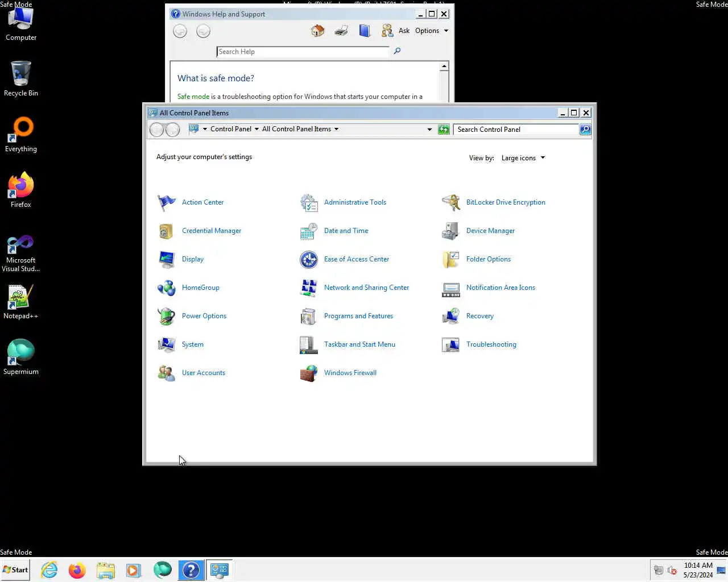
Task: Expand the All Control Panel Items breadcrumb arrow
Action: click(336, 129)
